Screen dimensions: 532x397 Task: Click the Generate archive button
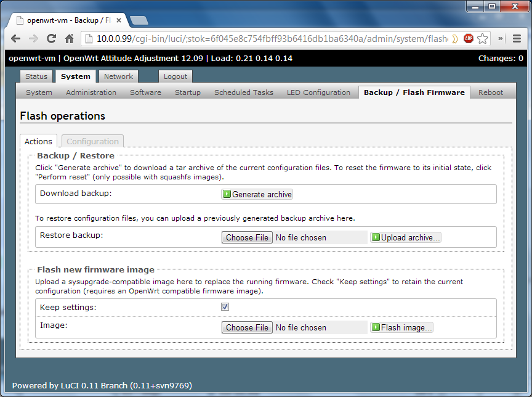(257, 194)
